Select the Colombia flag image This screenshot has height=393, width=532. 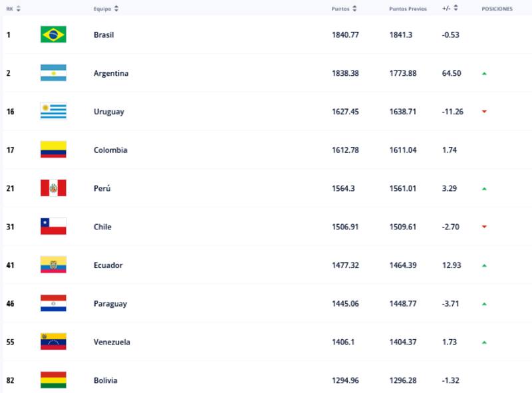click(53, 150)
